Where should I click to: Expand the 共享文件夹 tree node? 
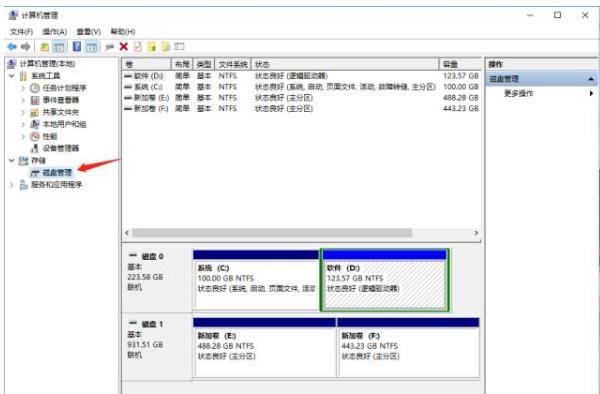tap(23, 112)
